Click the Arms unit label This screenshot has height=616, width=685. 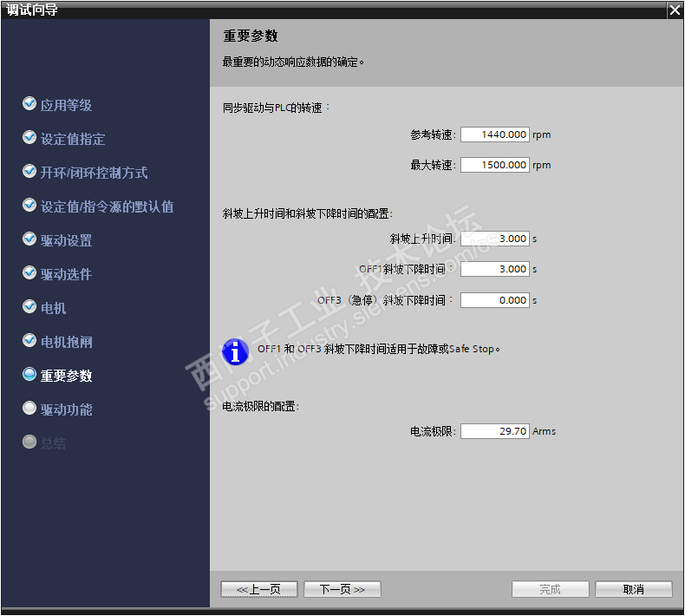click(x=544, y=431)
